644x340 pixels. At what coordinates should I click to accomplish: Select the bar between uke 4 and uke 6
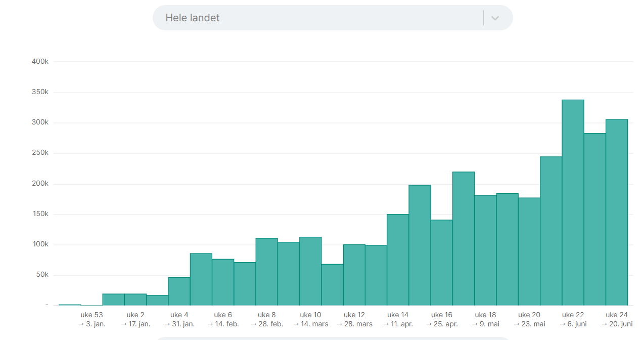pos(201,279)
